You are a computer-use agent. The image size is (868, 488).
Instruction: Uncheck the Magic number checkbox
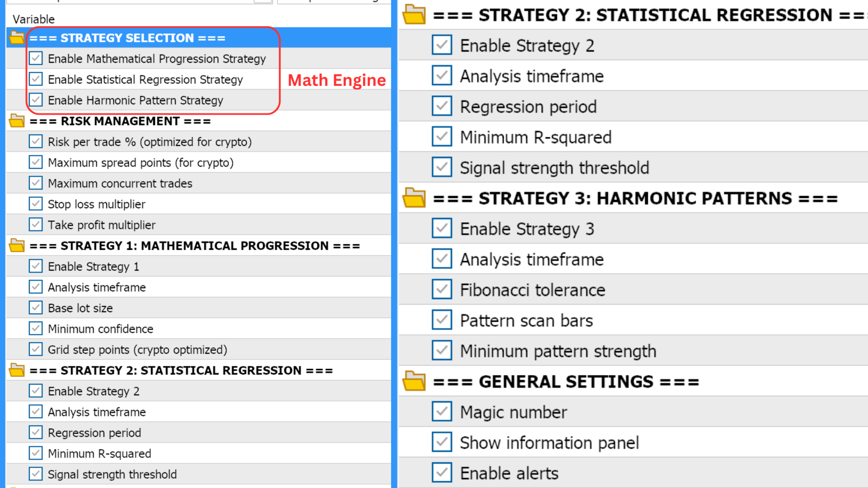pyautogui.click(x=442, y=411)
